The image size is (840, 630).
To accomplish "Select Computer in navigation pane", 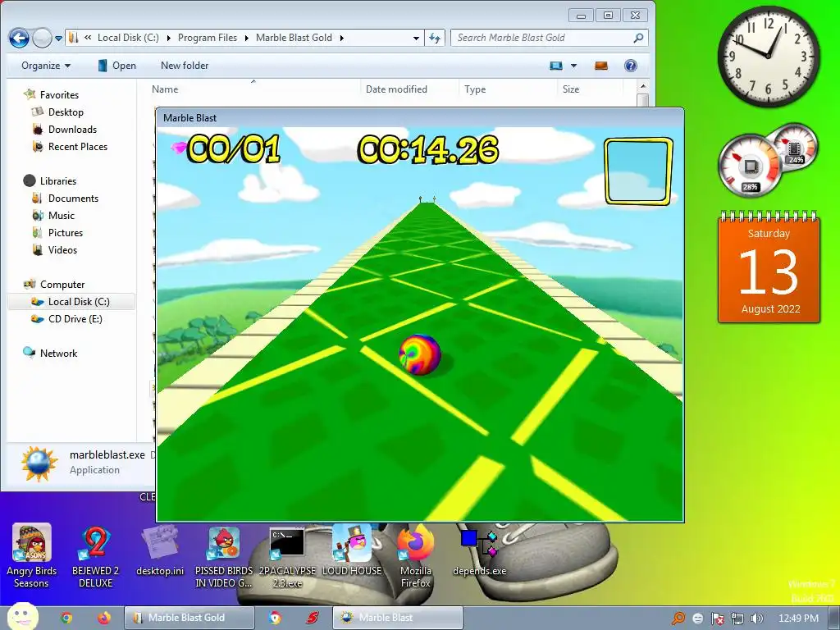I will (54, 285).
